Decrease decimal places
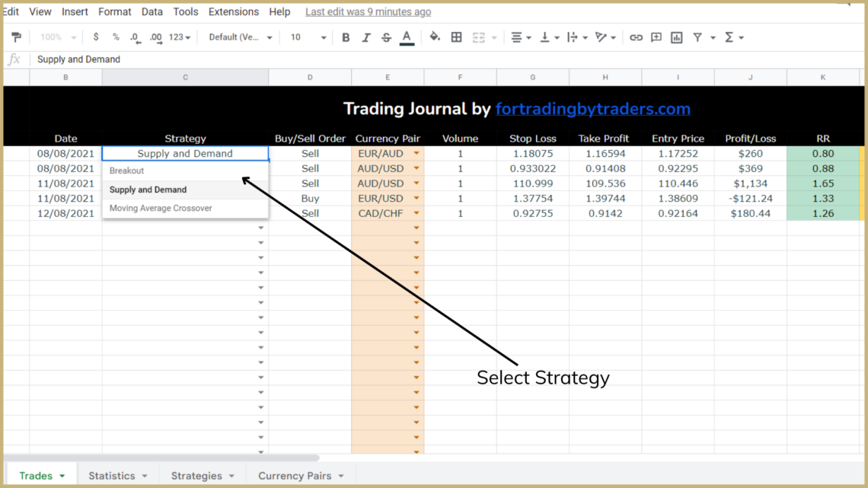Screen dimensions: 868x488 click(135, 37)
